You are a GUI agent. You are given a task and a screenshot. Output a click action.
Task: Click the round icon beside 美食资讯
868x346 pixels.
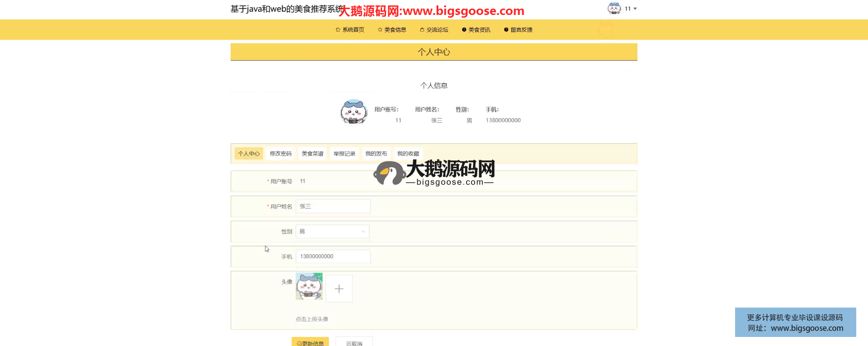coord(464,30)
